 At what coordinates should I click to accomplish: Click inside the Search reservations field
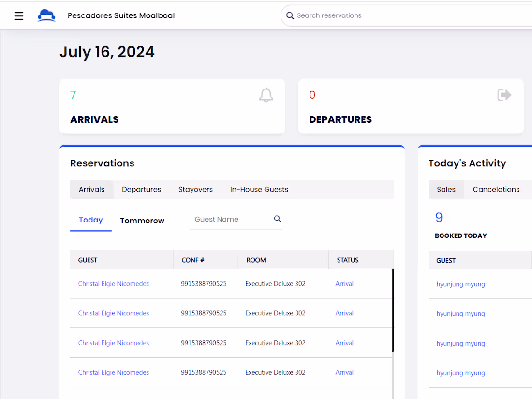(x=339, y=15)
